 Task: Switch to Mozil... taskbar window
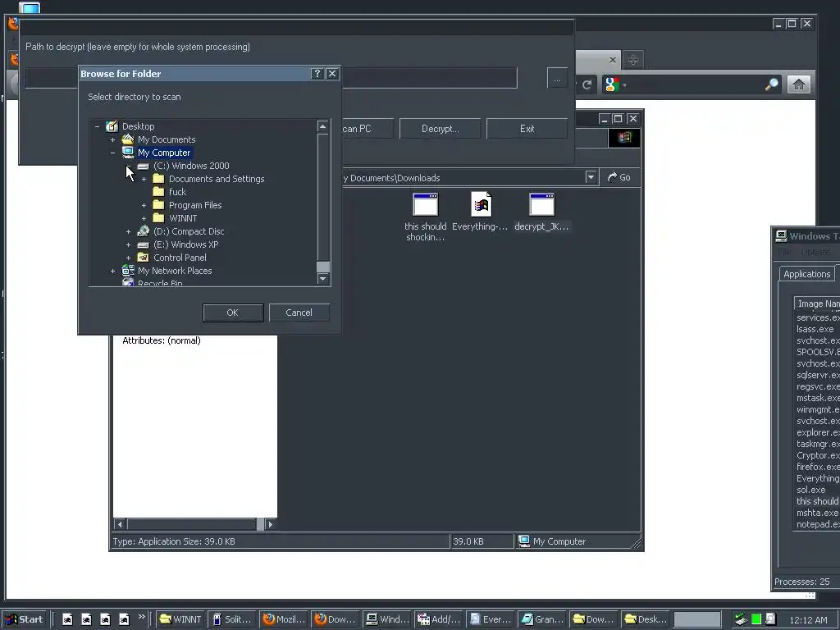point(285,619)
